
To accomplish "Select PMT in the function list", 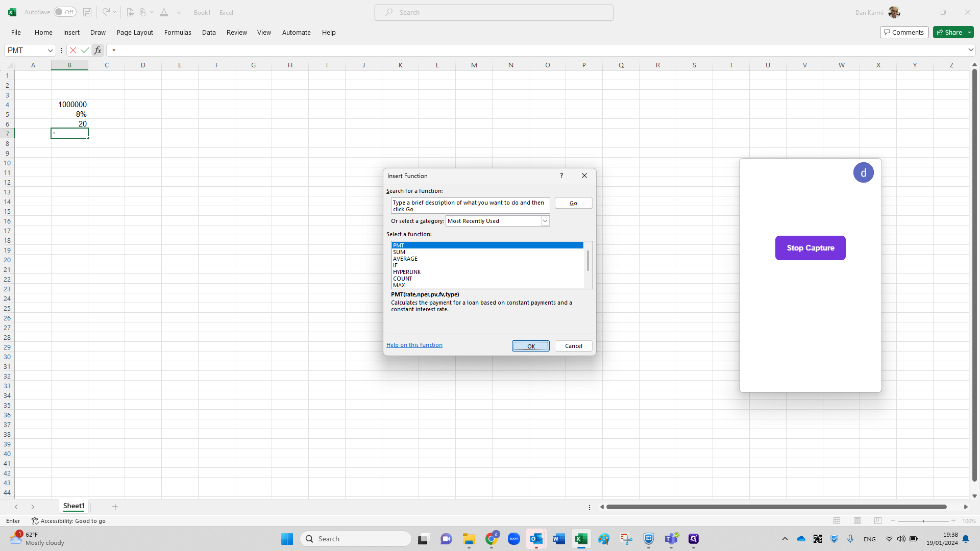I will (x=487, y=245).
